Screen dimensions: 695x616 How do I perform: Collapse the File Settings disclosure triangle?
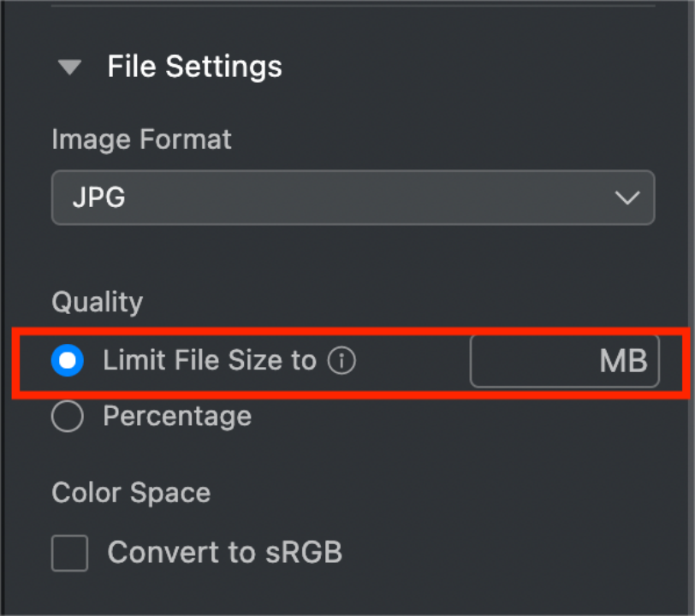pyautogui.click(x=69, y=68)
